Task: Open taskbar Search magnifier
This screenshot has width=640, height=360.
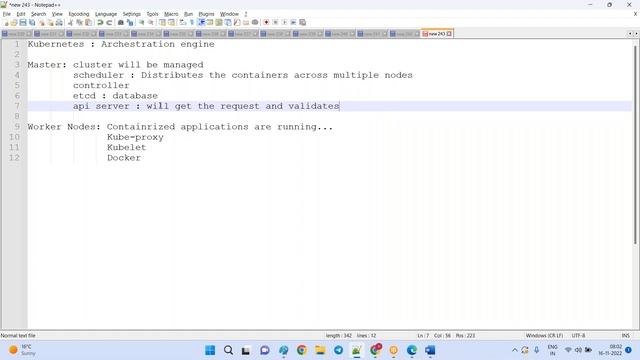Action: 229,350
